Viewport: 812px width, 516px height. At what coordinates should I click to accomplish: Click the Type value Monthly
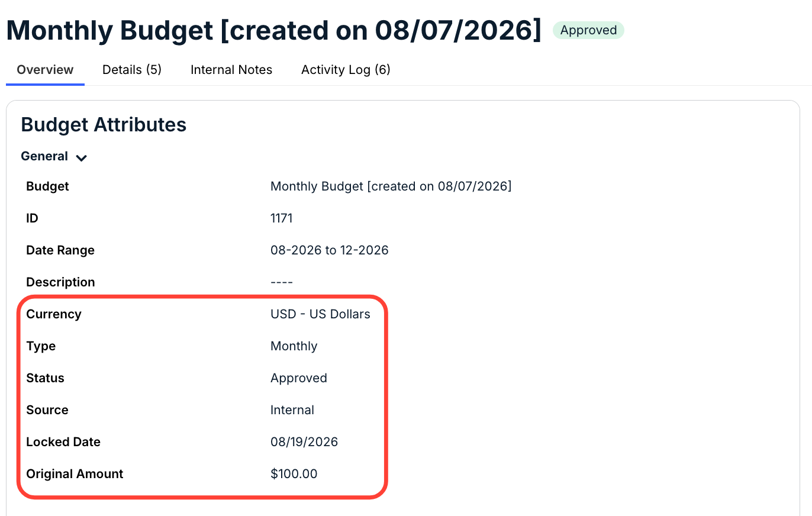(x=294, y=346)
